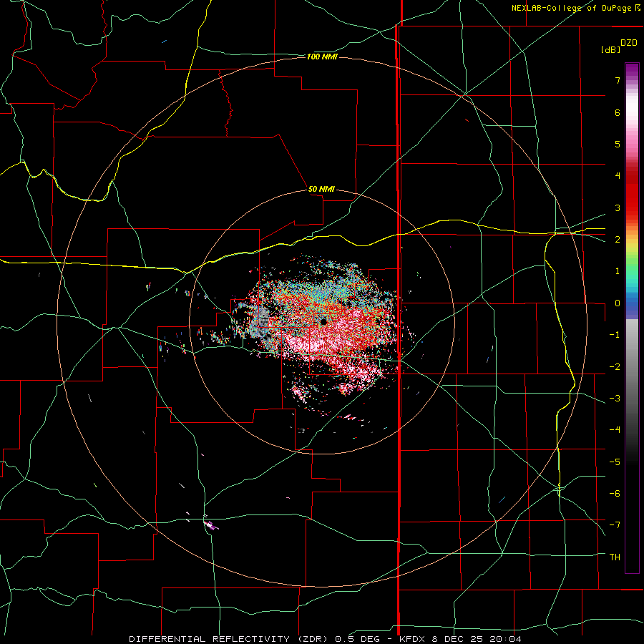
Task: Pick the -7 value on the scale
Action: point(615,525)
